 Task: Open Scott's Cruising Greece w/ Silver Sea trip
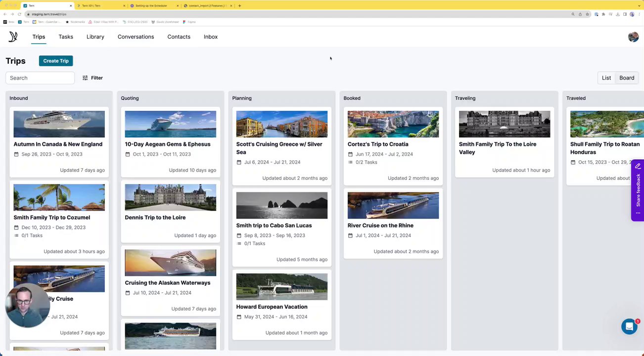coord(279,148)
